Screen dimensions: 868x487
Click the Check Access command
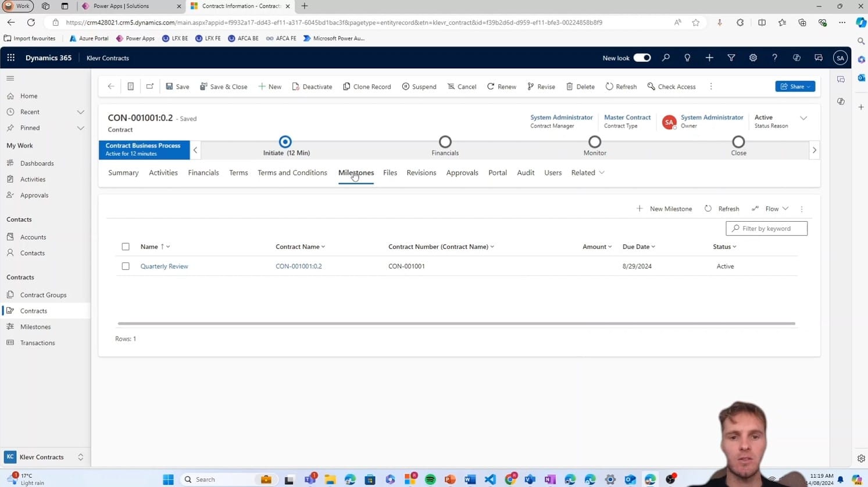(x=671, y=87)
